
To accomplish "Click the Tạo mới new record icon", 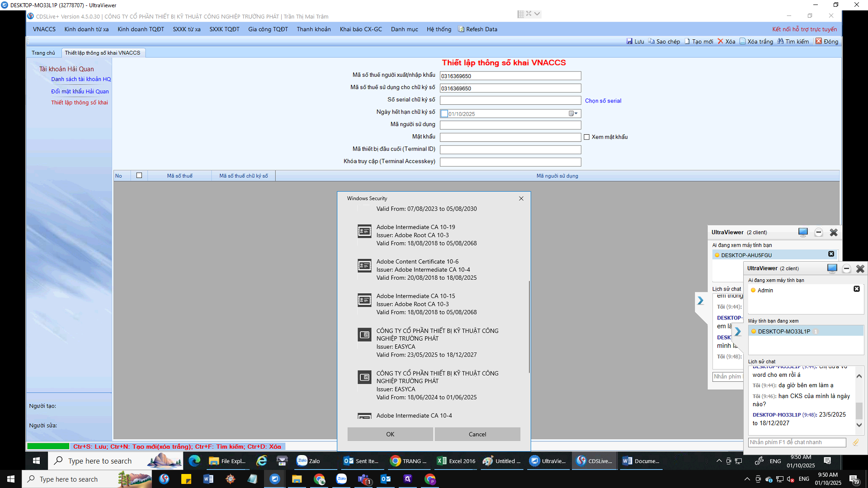I will pyautogui.click(x=687, y=41).
